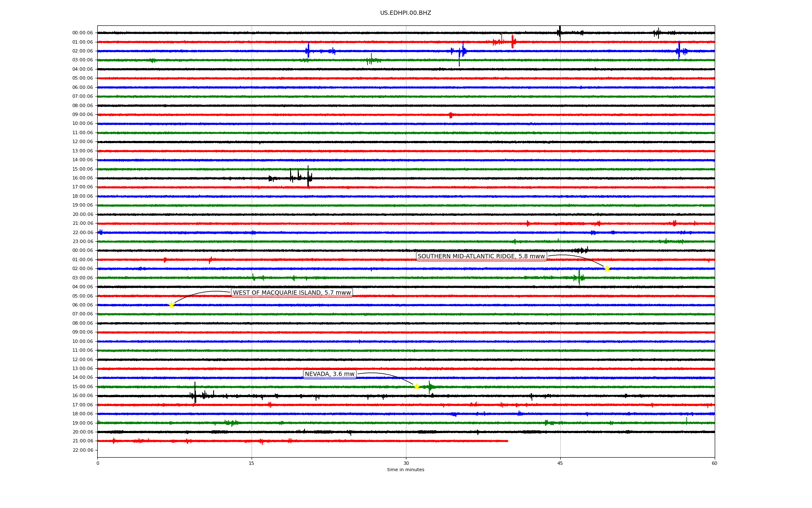Click the 45 minute x-axis tick label
This screenshot has width=812, height=508.
coord(560,463)
